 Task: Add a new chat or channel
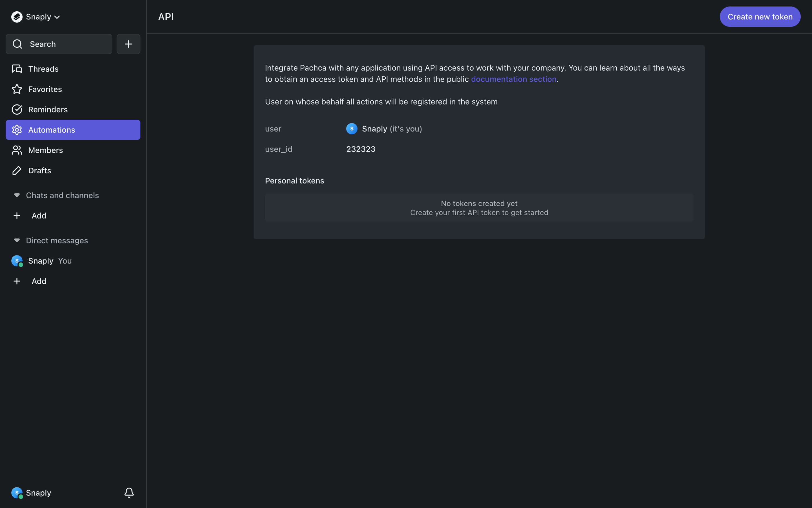73,216
